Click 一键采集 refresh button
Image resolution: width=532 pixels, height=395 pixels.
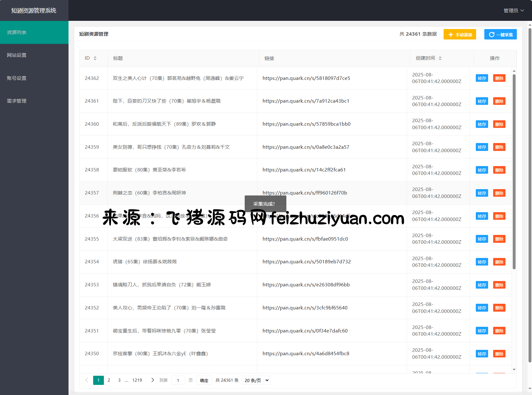tap(500, 34)
